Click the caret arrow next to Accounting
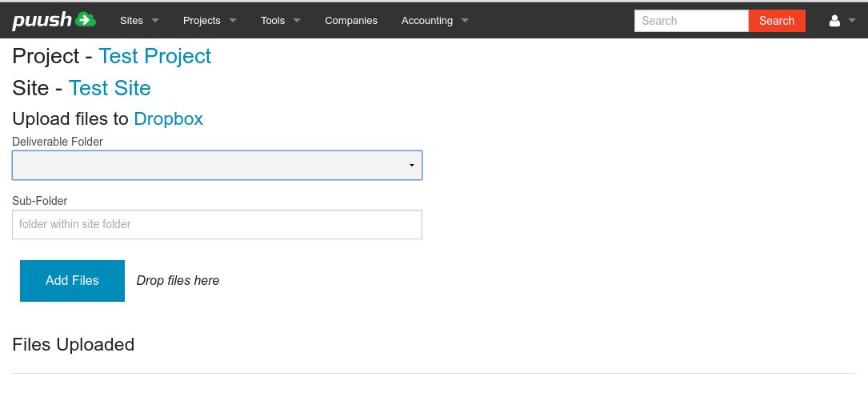The image size is (868, 393). pos(466,21)
